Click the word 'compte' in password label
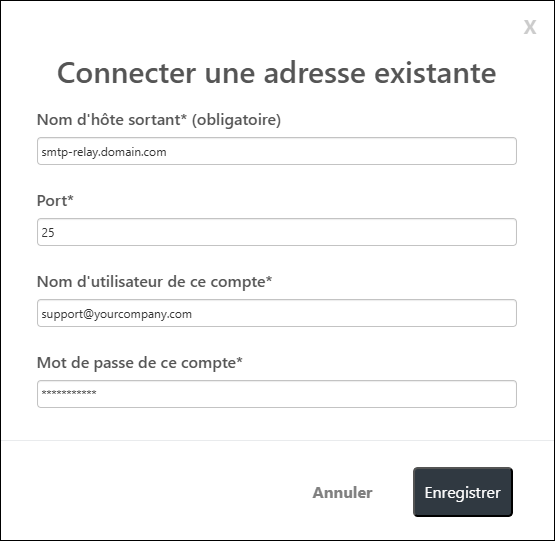This screenshot has width=555, height=541. tap(212, 364)
